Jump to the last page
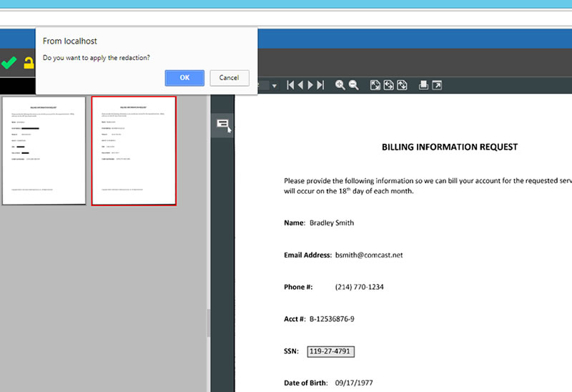 (x=320, y=85)
